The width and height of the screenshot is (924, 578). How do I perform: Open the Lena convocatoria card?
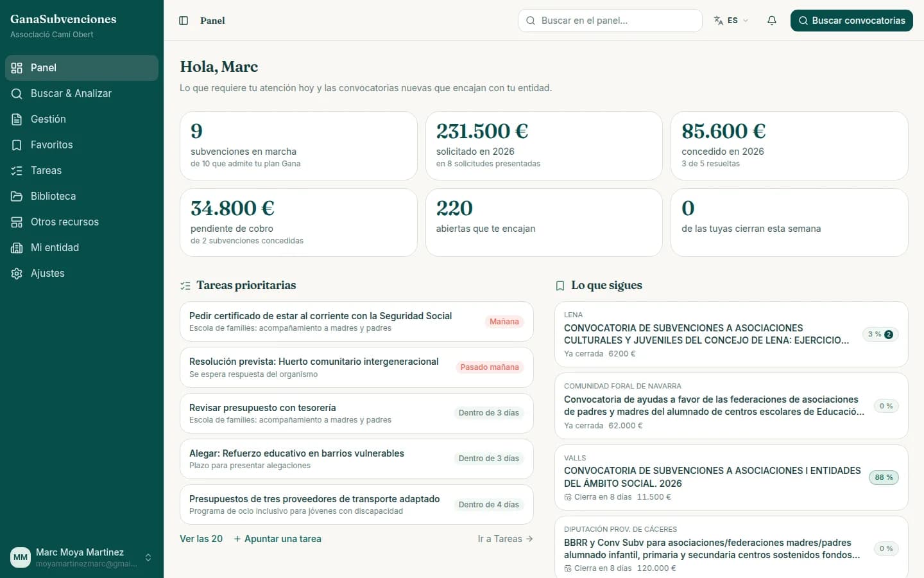click(732, 335)
